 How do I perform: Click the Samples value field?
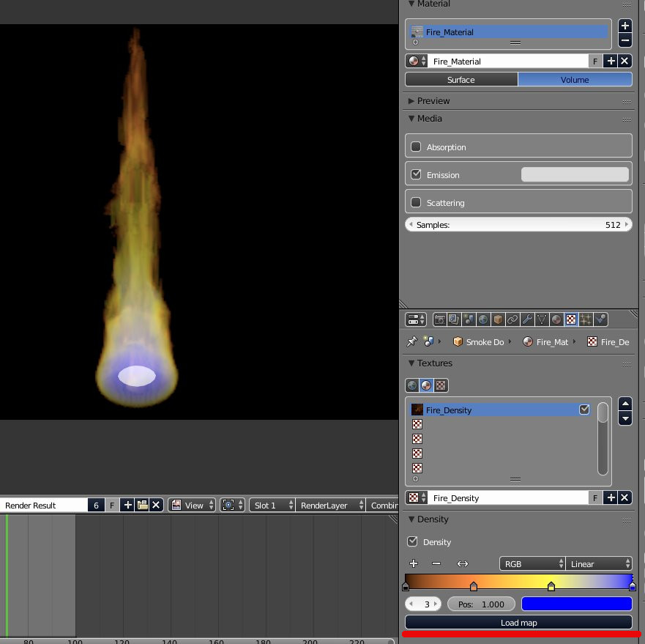click(518, 225)
